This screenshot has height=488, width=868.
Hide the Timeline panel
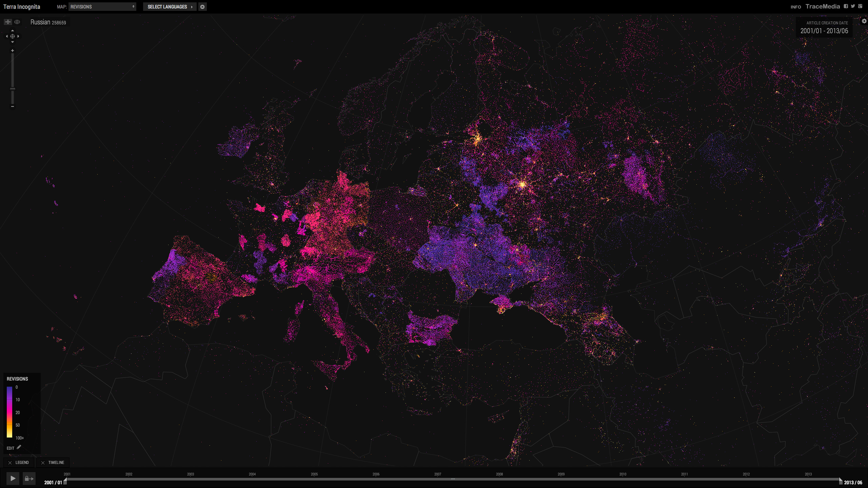53,463
